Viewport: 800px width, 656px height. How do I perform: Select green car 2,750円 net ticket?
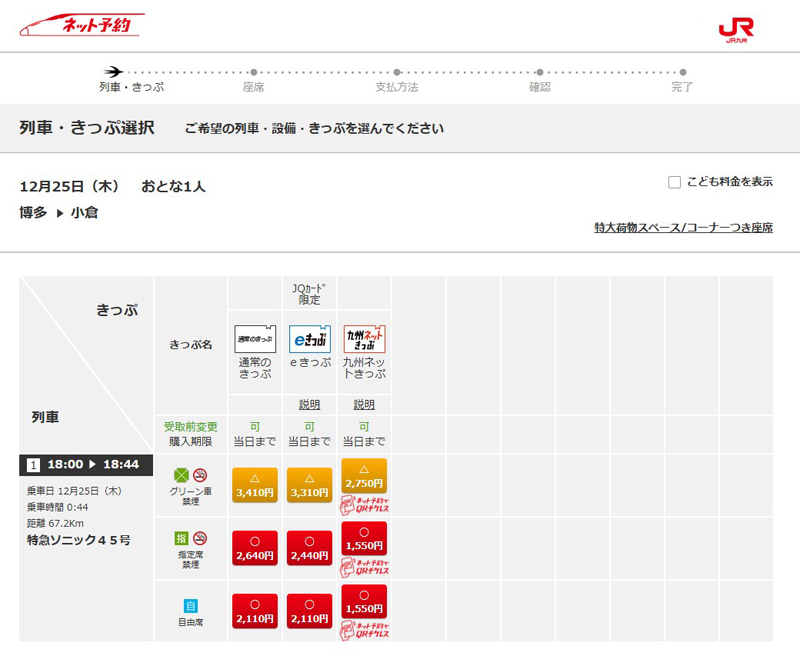pyautogui.click(x=364, y=476)
